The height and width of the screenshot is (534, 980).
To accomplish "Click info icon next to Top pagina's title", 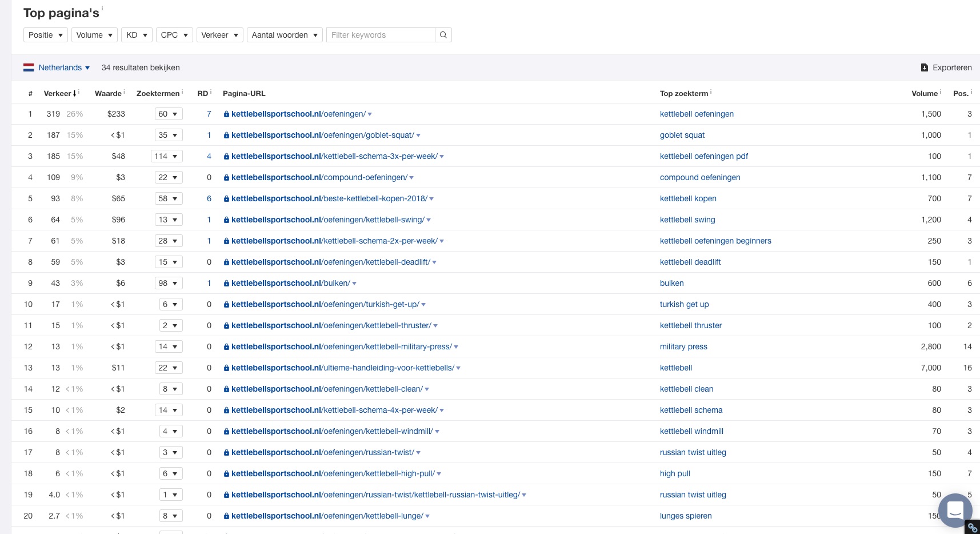I will (x=102, y=9).
